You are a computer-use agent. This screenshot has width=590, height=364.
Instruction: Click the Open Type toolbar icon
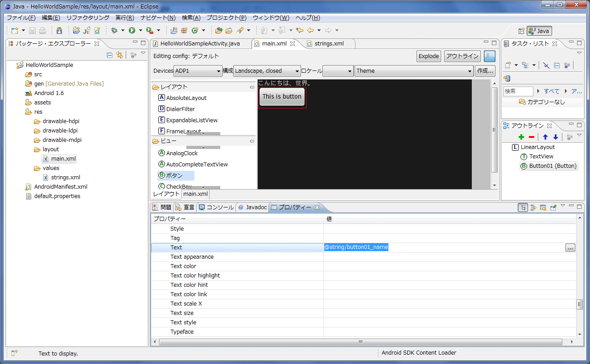tap(219, 30)
